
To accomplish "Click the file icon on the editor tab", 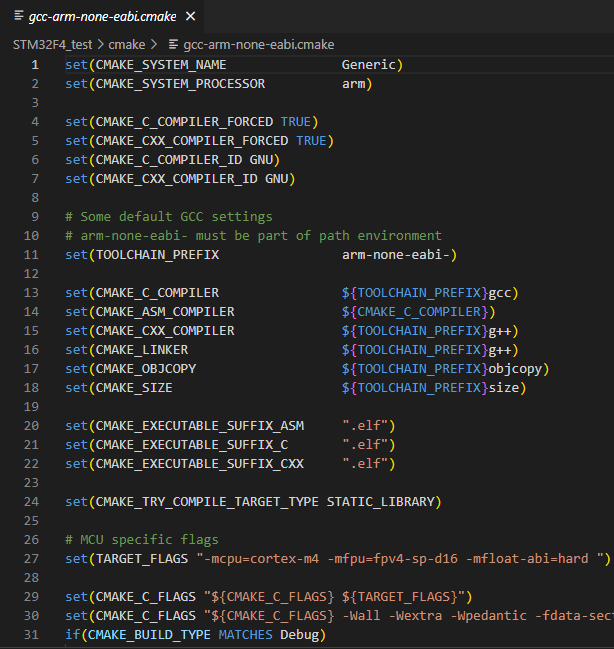I will pyautogui.click(x=19, y=16).
